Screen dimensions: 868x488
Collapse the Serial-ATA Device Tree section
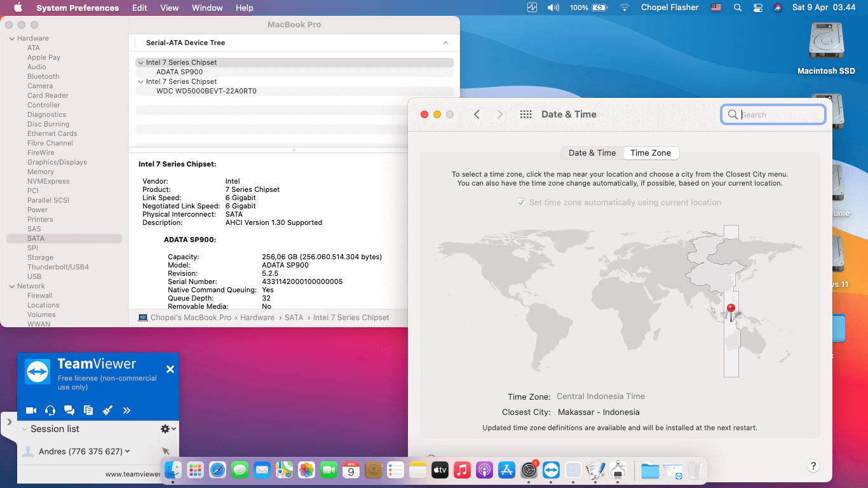(x=445, y=43)
